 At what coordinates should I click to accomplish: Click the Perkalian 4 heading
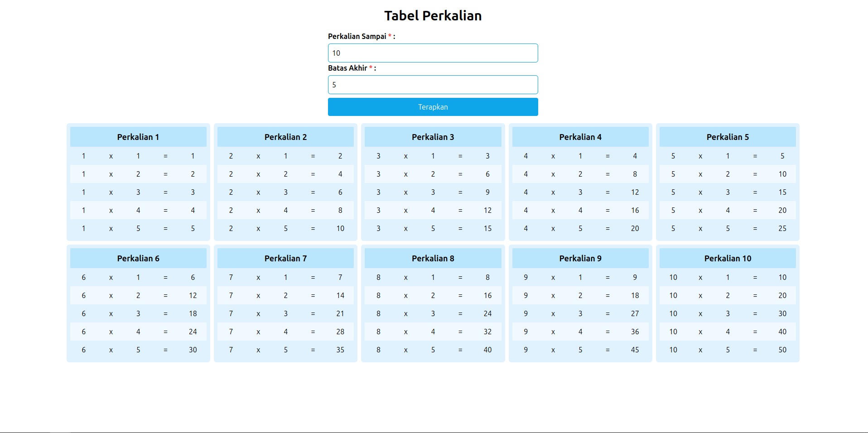(580, 137)
